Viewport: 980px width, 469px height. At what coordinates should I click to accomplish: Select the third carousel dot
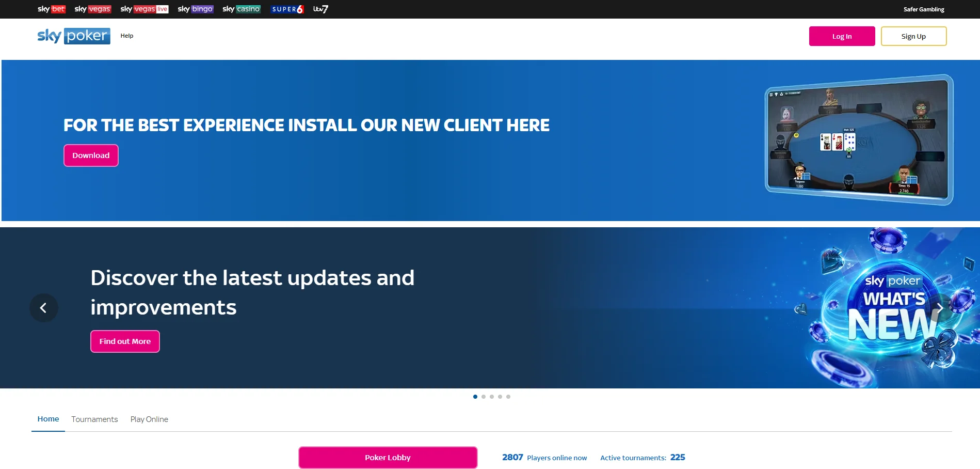click(492, 397)
